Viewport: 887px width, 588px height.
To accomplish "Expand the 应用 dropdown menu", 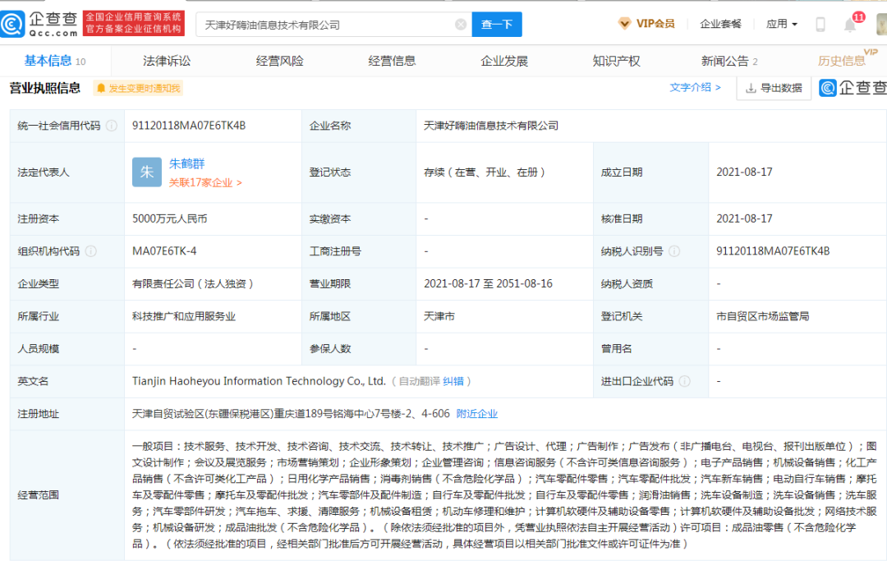I will pos(781,24).
